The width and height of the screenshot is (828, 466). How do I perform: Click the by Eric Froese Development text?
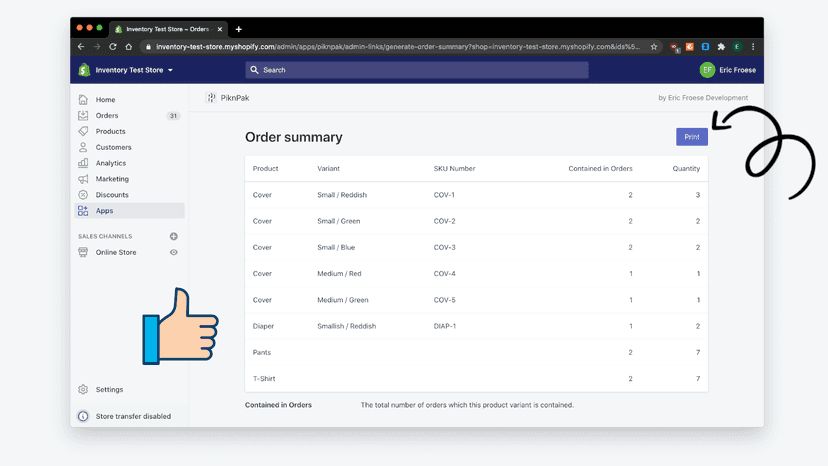coord(703,98)
